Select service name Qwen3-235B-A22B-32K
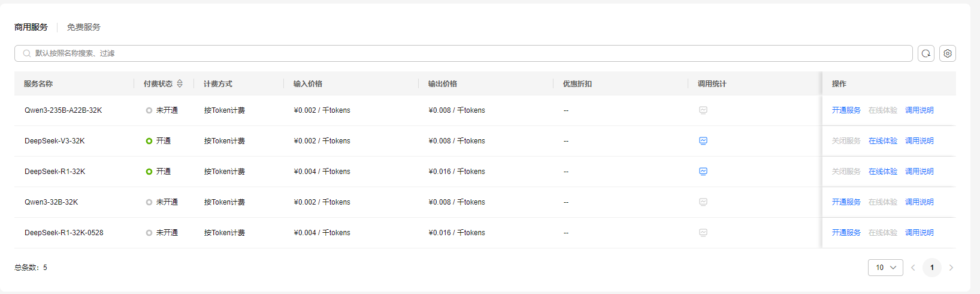The height and width of the screenshot is (294, 980). click(63, 110)
